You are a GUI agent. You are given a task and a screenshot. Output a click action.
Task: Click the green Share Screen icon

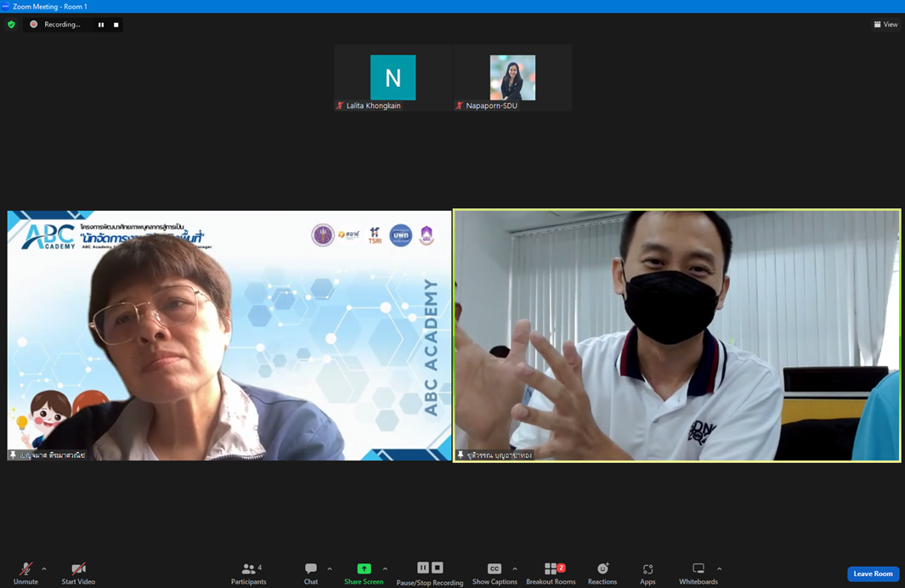tap(364, 568)
